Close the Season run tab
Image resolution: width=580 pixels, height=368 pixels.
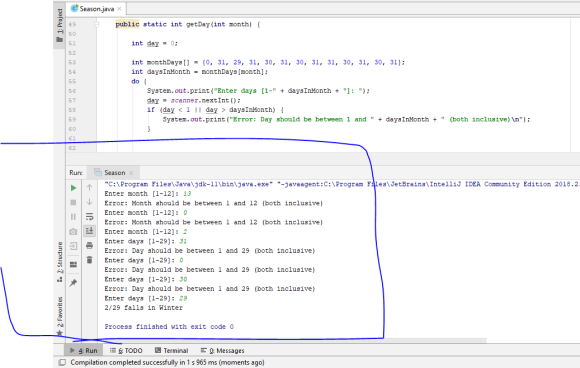(x=131, y=173)
